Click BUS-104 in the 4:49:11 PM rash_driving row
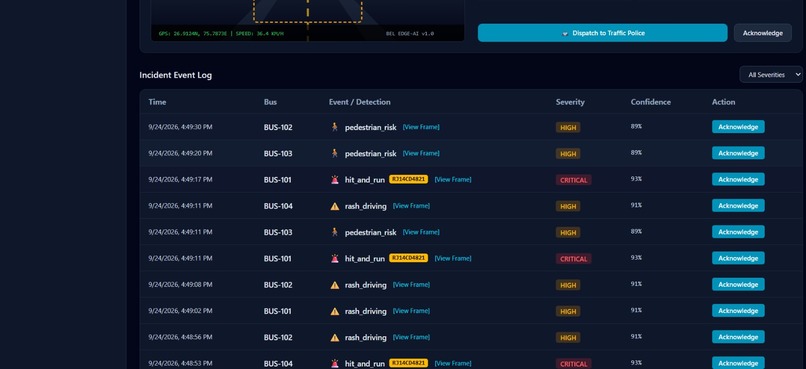Screen dimensions: 806x369 pyautogui.click(x=278, y=206)
